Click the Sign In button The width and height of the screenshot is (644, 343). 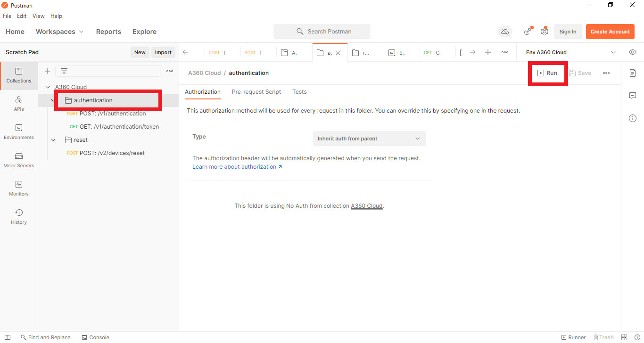[x=568, y=32]
